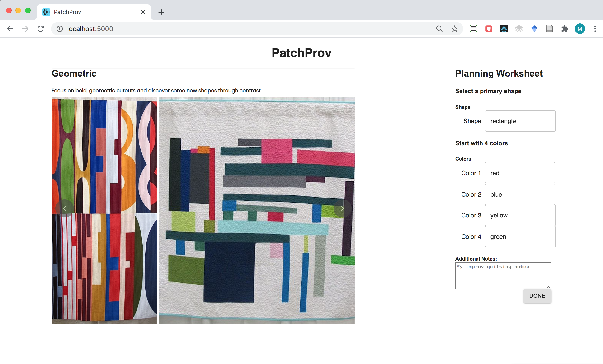Click the colorful striped quilt image
Image resolution: width=603 pixels, height=364 pixels.
[105, 210]
